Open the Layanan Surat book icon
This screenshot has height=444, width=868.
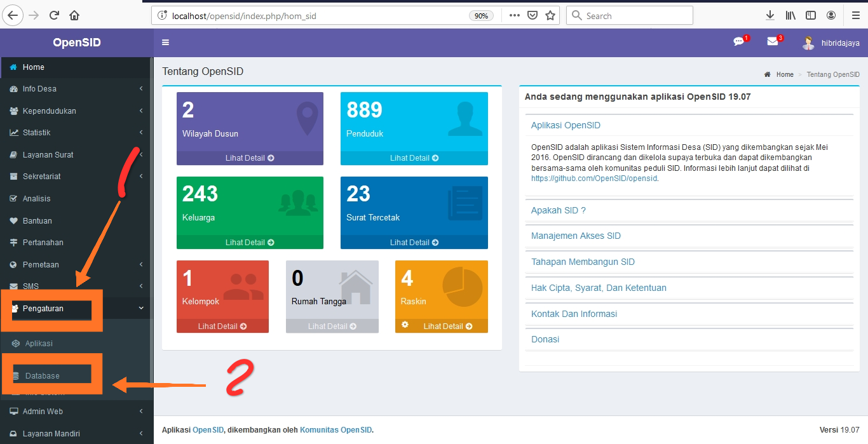pyautogui.click(x=13, y=155)
